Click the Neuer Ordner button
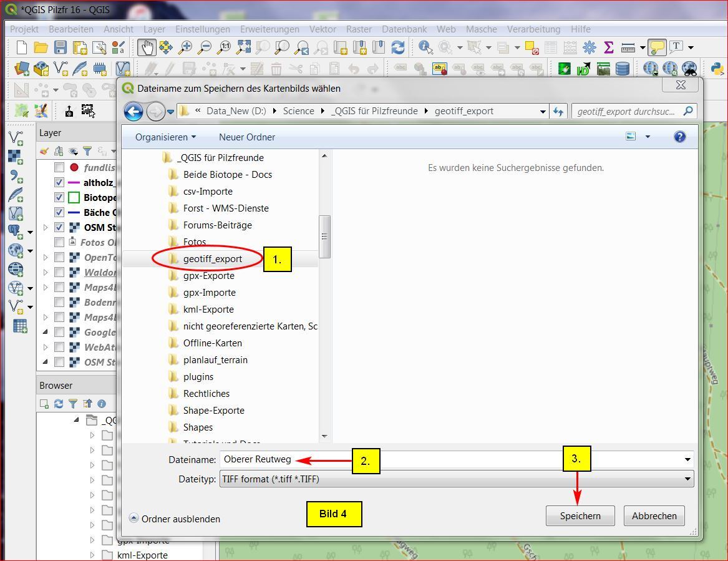The height and width of the screenshot is (561, 728). (246, 137)
